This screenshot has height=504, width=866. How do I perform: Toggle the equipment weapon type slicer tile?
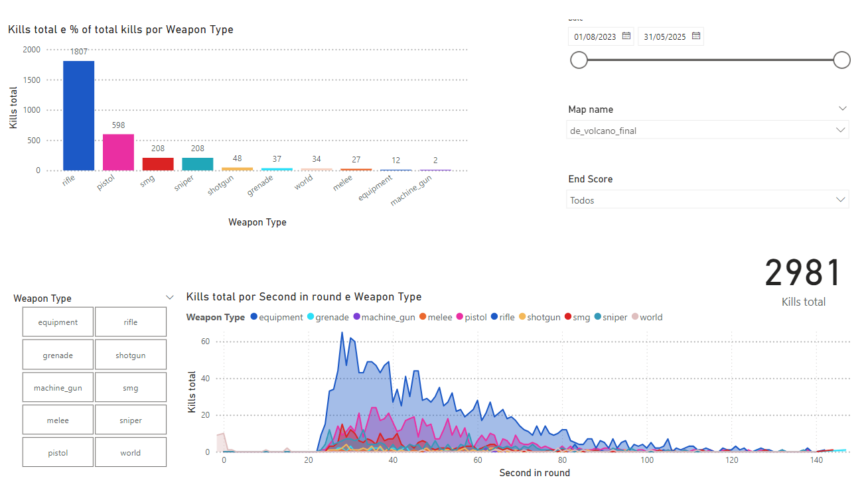[x=58, y=322]
